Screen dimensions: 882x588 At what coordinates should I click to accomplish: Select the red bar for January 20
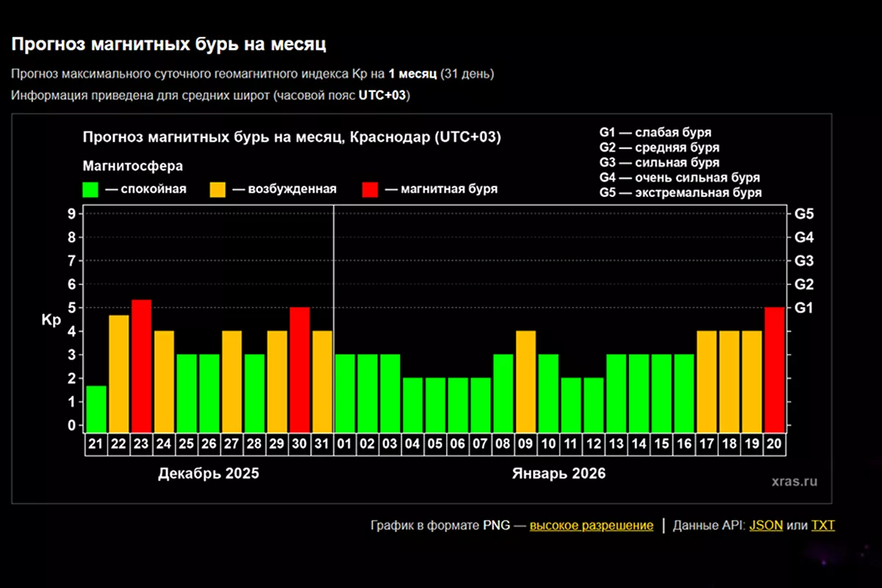(x=774, y=370)
